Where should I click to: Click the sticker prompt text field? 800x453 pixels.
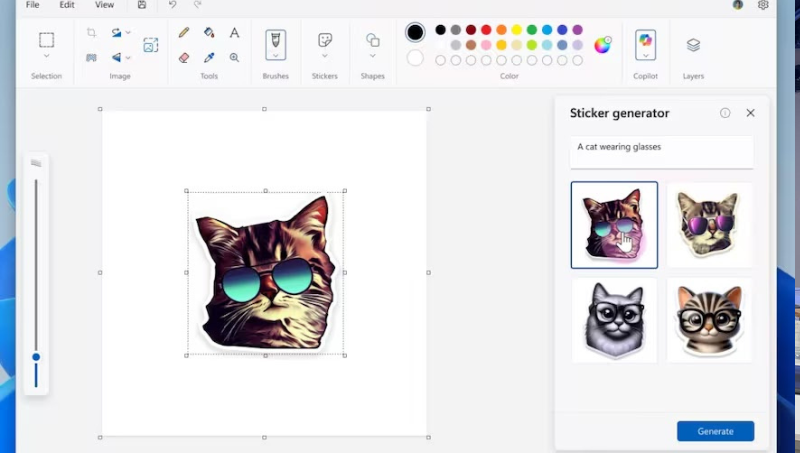click(661, 152)
